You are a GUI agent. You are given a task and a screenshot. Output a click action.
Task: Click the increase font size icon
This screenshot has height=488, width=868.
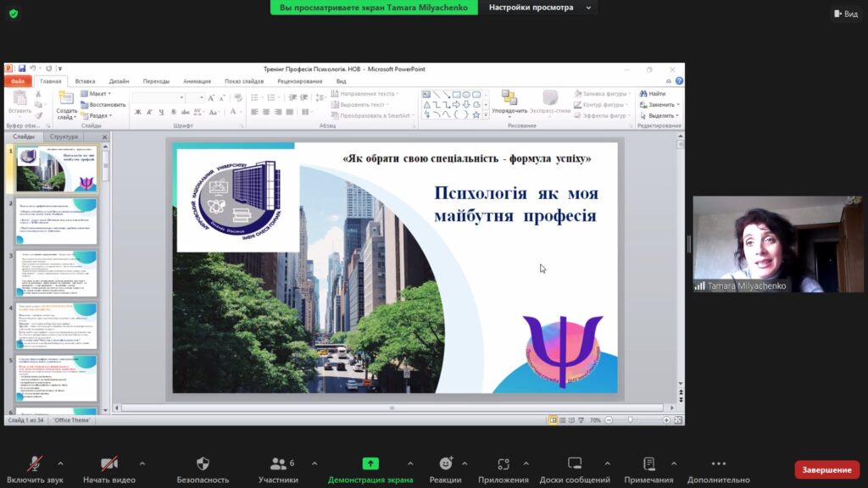(x=211, y=98)
